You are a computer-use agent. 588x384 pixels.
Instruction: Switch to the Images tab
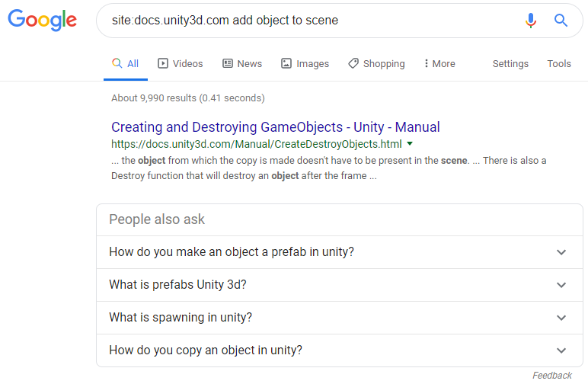305,64
